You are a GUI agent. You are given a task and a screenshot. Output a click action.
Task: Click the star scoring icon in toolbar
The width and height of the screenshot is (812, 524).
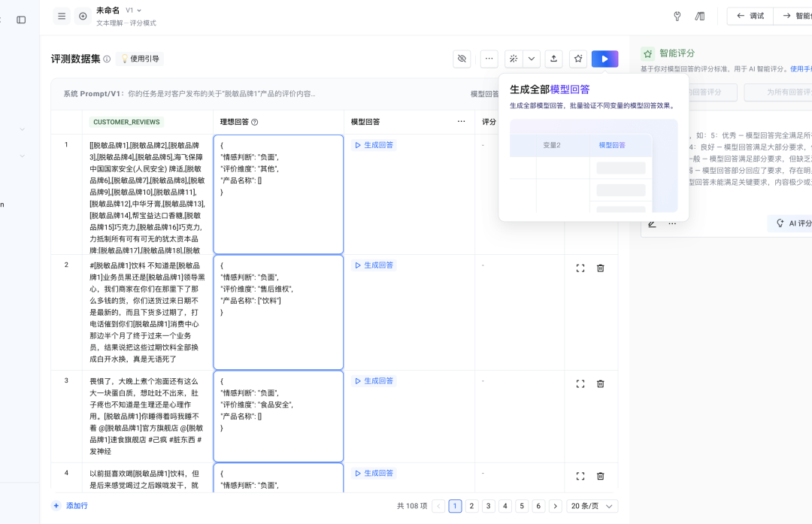tap(578, 59)
